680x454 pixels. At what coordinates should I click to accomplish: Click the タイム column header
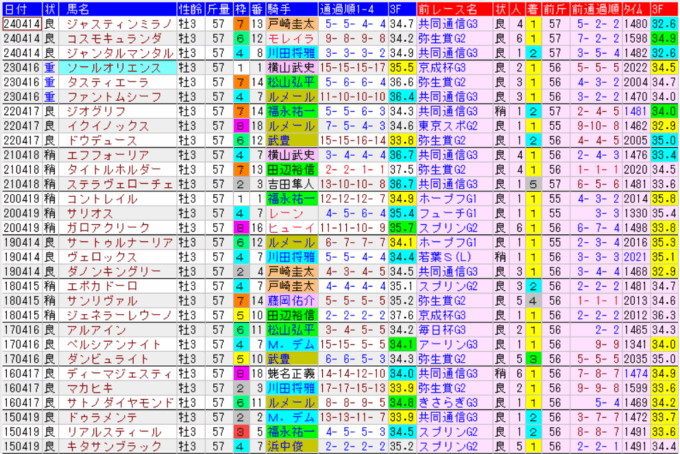[x=636, y=9]
